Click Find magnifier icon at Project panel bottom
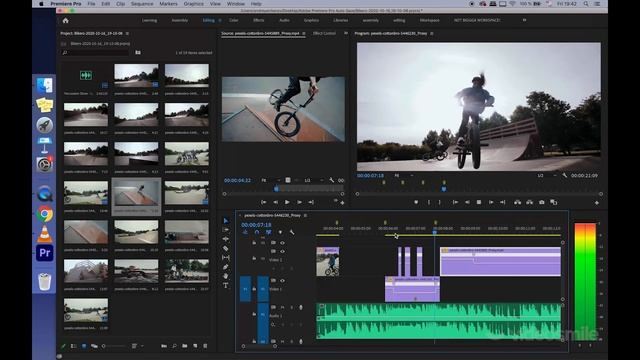The image size is (640, 360). (174, 346)
